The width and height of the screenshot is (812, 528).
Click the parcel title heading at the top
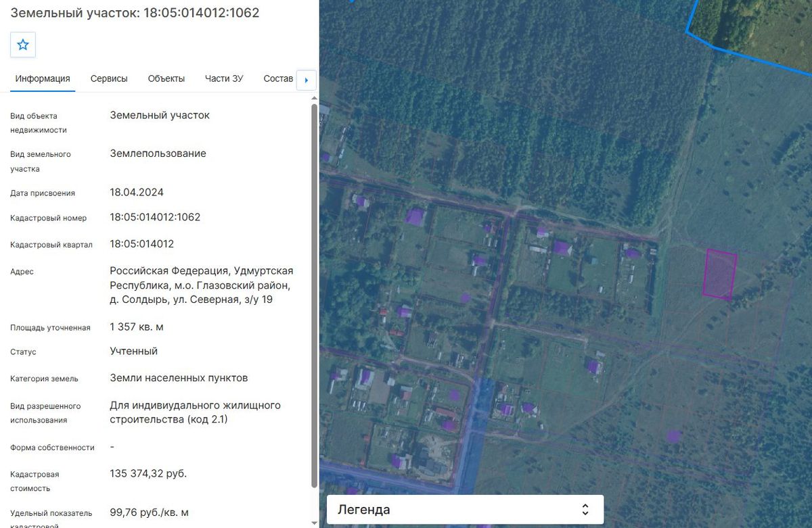tap(135, 13)
